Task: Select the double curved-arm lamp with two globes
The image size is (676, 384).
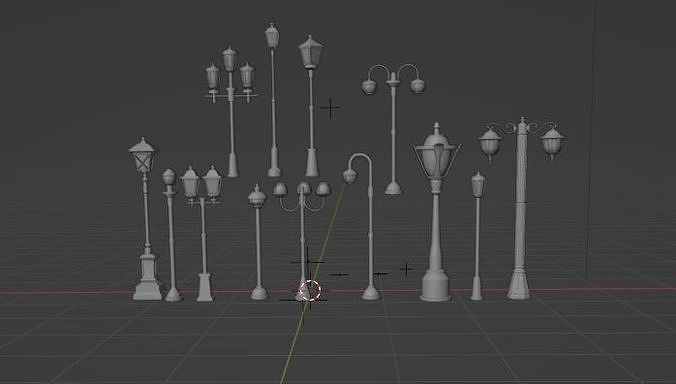Action: pyautogui.click(x=393, y=129)
